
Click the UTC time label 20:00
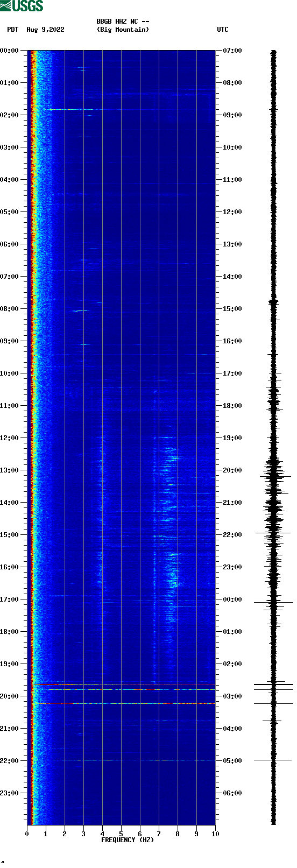tap(232, 470)
